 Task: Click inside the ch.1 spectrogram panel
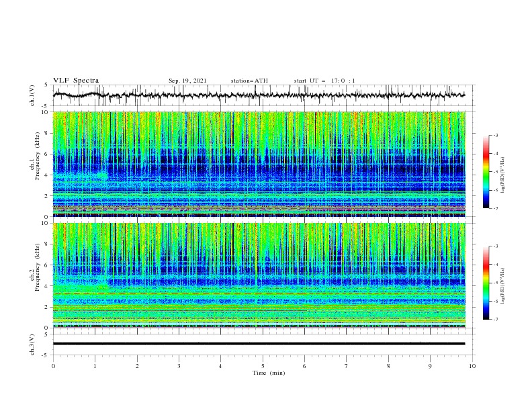point(259,164)
